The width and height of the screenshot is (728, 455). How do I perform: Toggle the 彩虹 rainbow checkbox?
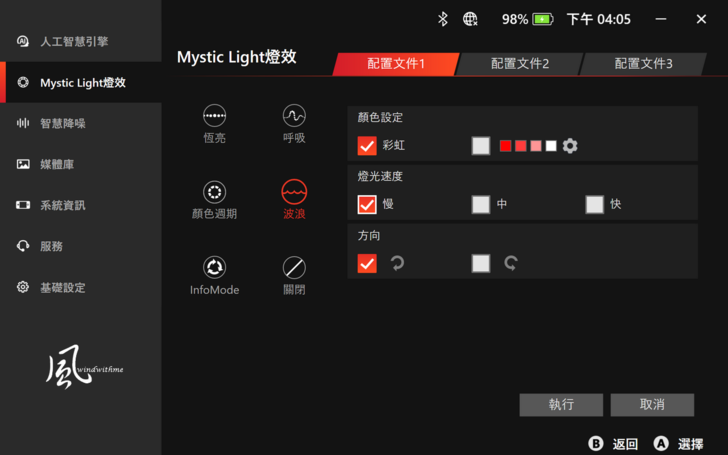(x=367, y=146)
